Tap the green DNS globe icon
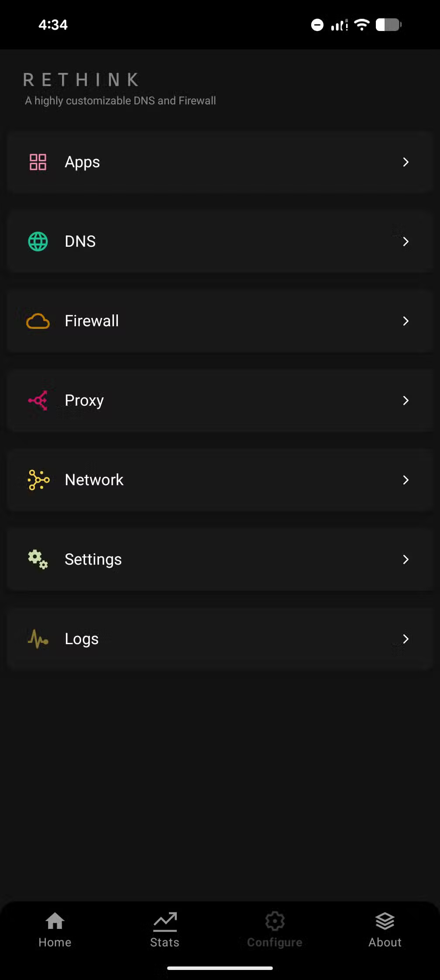 [38, 242]
